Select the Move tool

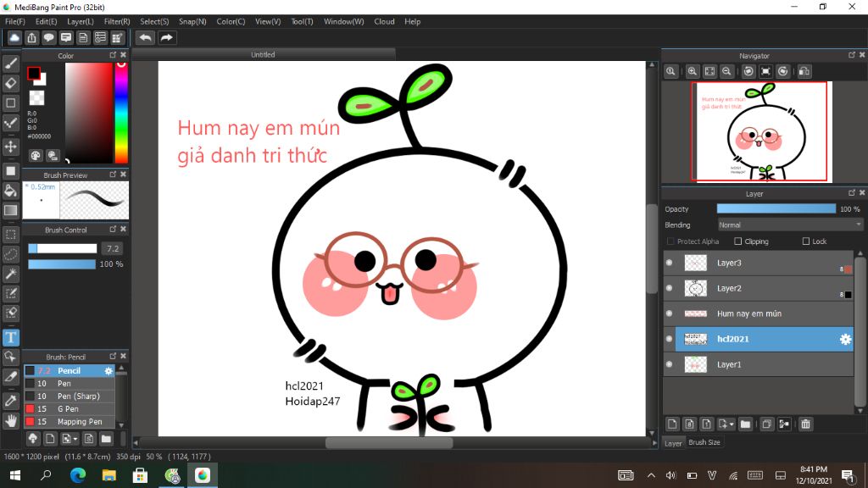point(11,147)
